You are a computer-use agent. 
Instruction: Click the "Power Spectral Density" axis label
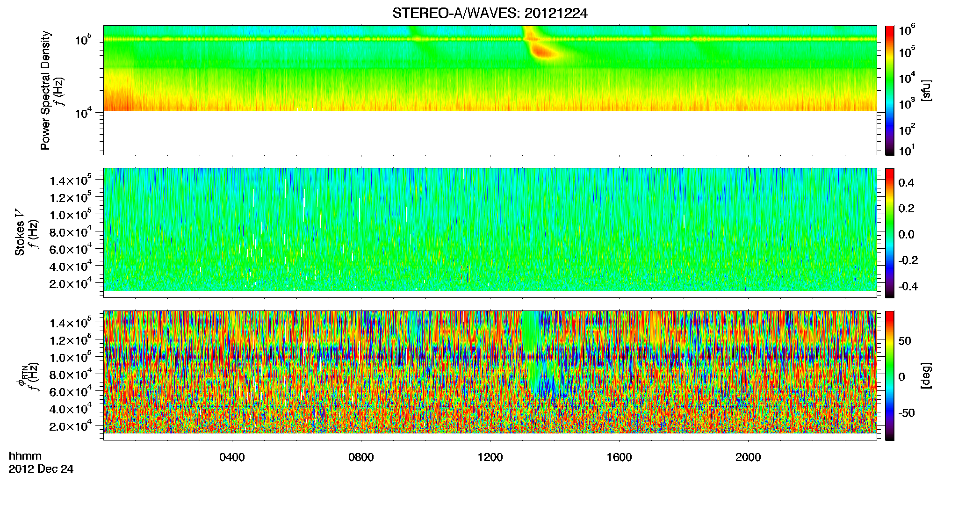coord(45,90)
